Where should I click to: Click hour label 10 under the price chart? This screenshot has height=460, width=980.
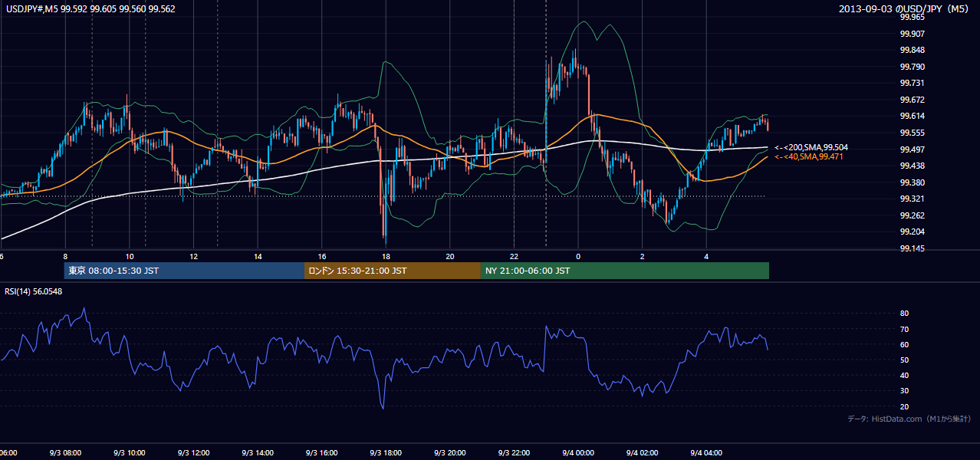click(x=130, y=257)
